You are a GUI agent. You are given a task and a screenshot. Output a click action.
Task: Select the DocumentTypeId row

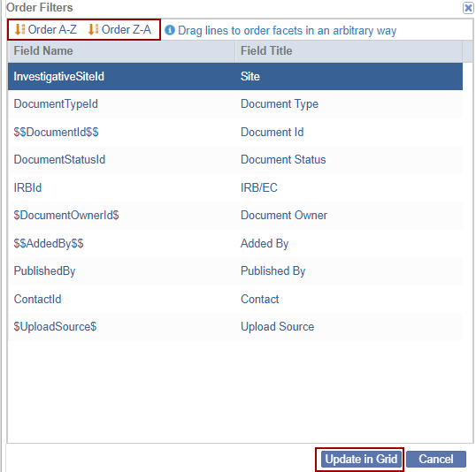point(235,104)
